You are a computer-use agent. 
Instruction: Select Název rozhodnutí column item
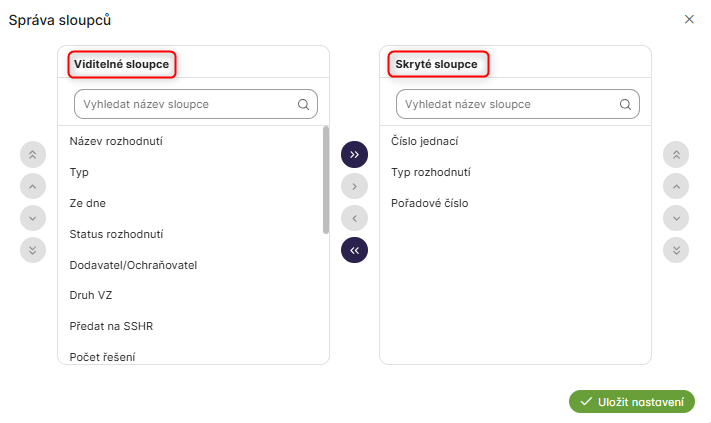(116, 141)
